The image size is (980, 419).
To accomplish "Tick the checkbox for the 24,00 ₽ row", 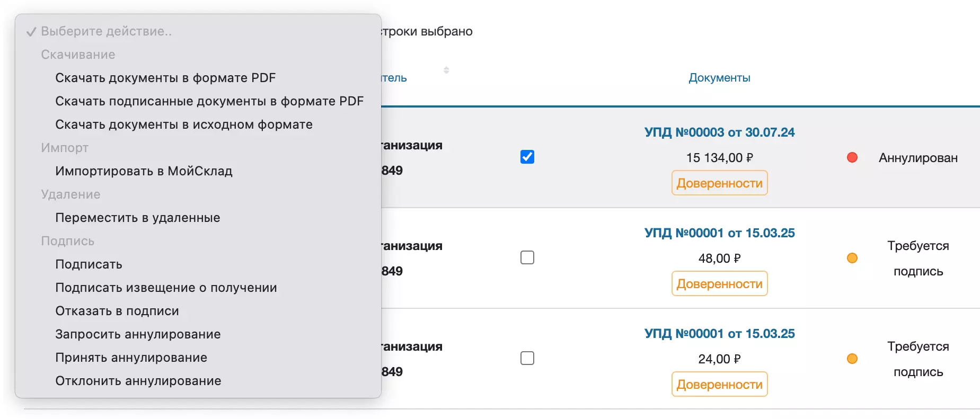I will (527, 358).
